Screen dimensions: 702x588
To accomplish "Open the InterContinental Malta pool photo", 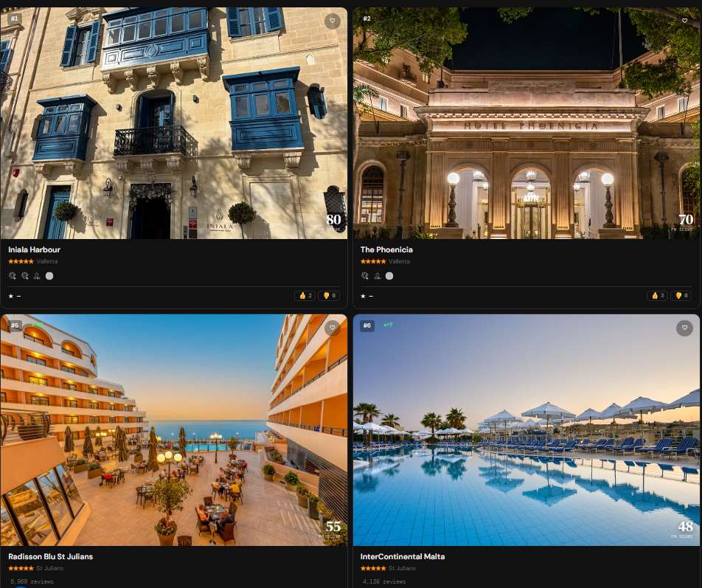I will [526, 430].
